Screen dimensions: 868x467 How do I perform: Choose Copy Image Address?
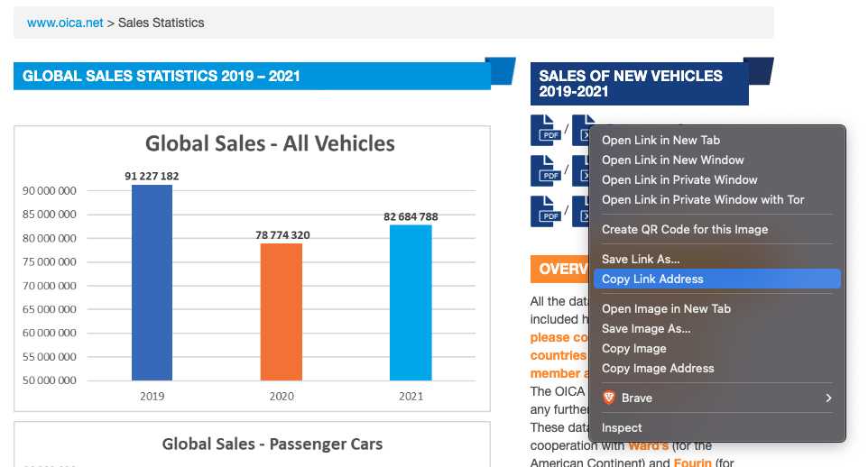click(x=658, y=368)
